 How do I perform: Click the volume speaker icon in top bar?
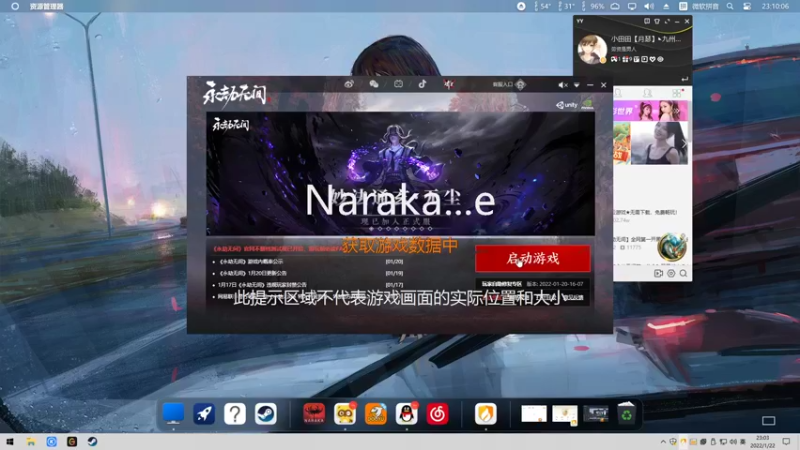click(x=648, y=6)
